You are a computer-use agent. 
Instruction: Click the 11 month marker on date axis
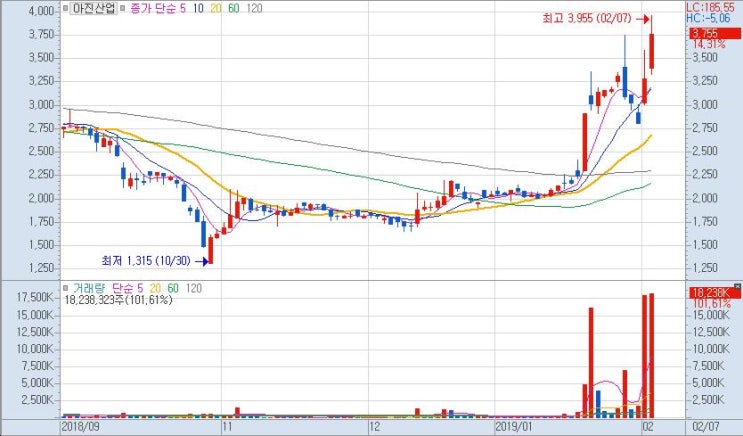[228, 427]
